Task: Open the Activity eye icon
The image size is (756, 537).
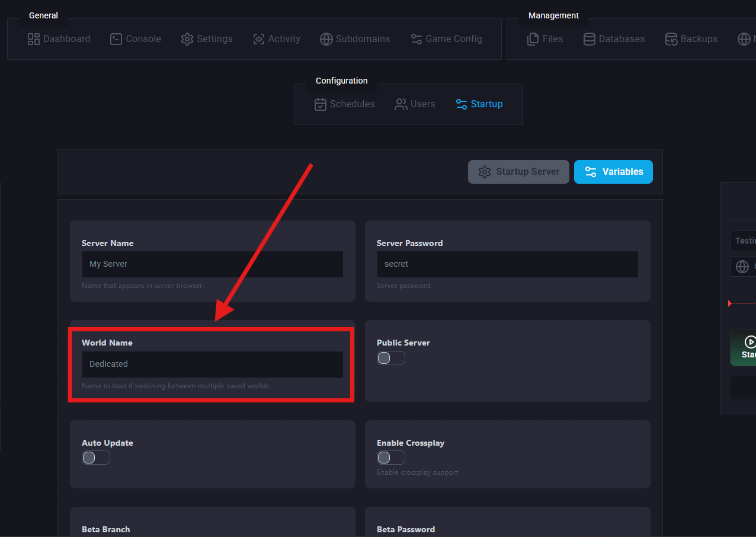Action: coord(259,39)
